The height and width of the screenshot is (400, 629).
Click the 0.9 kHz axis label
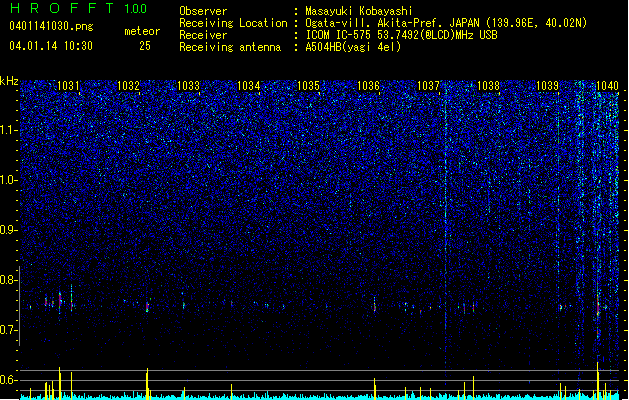[x=9, y=230]
